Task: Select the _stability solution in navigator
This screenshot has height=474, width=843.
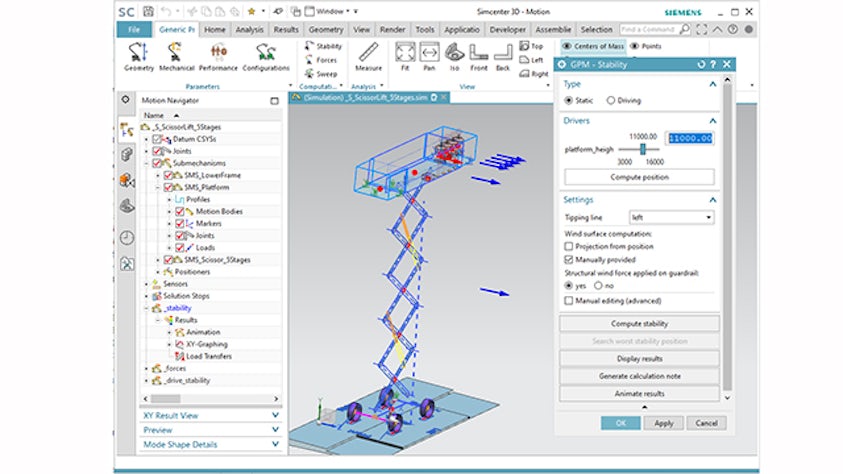Action: (x=178, y=308)
